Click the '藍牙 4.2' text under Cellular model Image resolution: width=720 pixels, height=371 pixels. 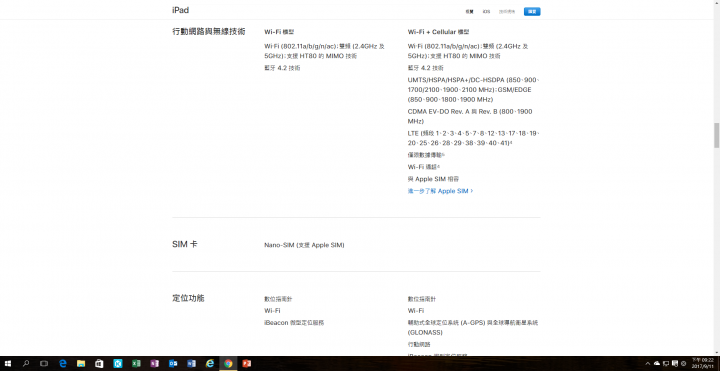point(425,68)
